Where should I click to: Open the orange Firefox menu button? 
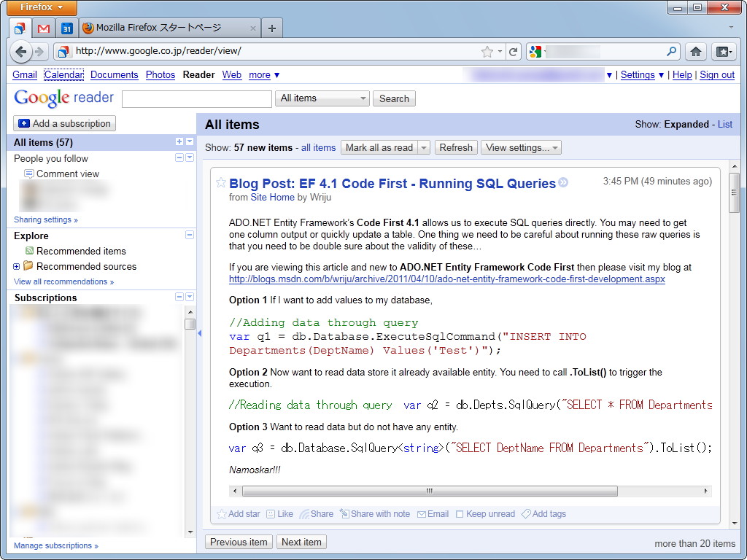[42, 7]
